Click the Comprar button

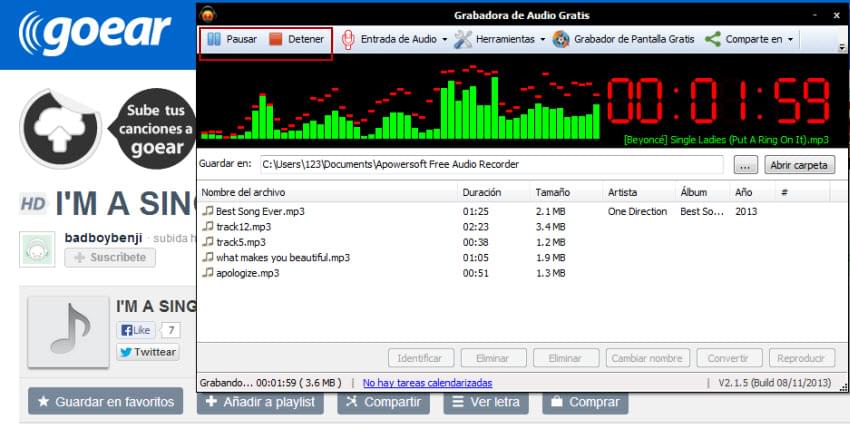(585, 403)
